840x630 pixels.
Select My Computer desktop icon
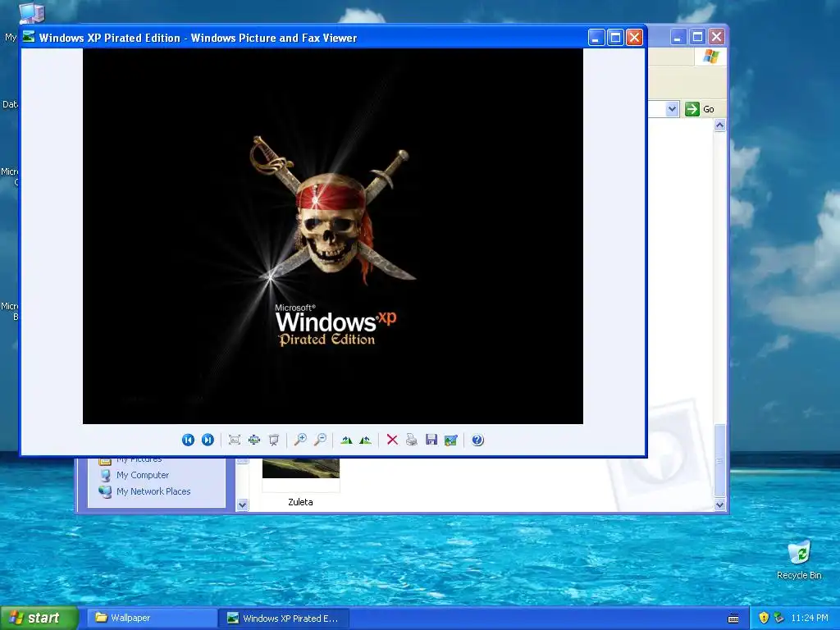tap(31, 11)
